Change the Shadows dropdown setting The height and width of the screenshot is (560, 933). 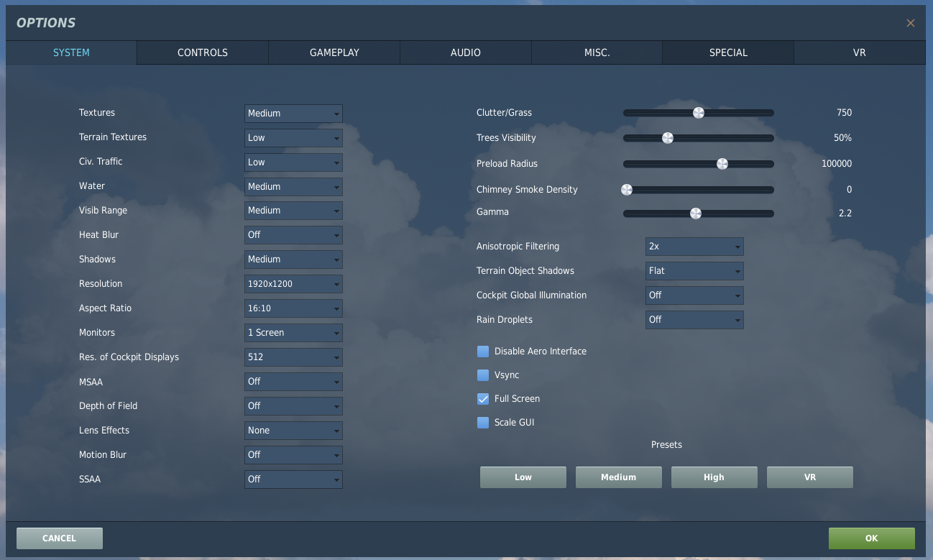[293, 260]
